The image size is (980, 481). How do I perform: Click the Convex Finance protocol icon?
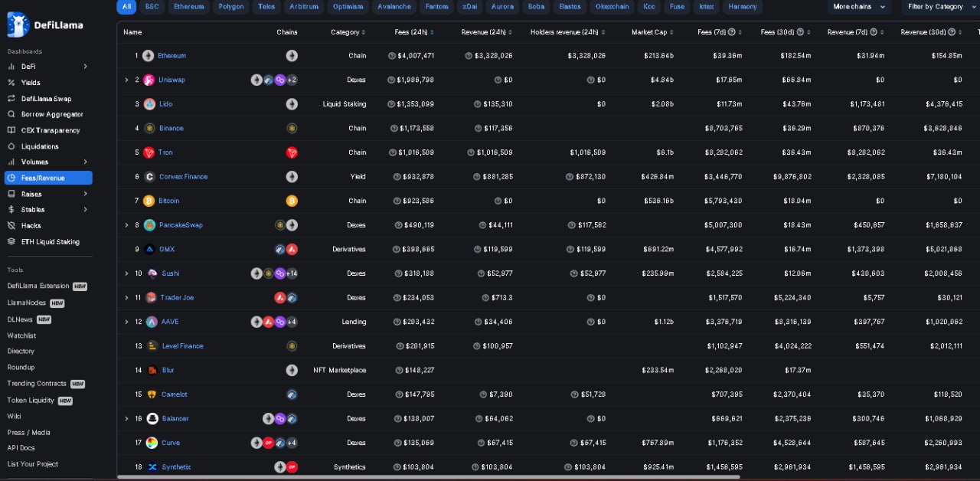149,177
